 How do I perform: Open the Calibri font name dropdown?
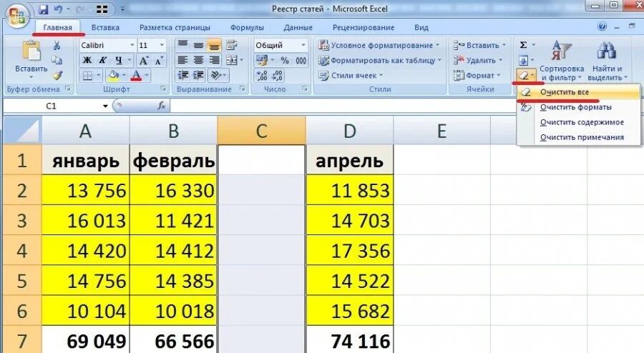click(132, 45)
